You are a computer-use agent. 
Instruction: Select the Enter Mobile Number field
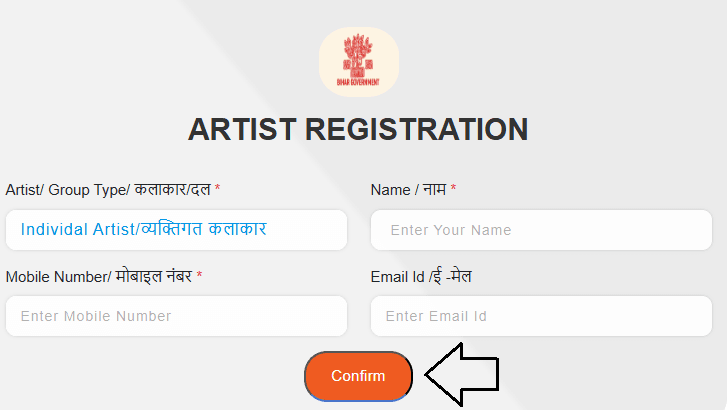tap(176, 316)
